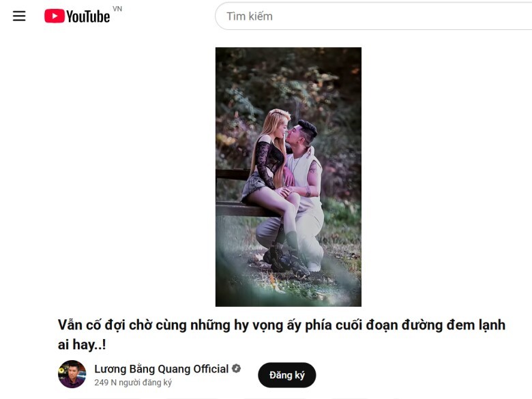
Task: Click the verified badge beside channel name
Action: point(237,368)
